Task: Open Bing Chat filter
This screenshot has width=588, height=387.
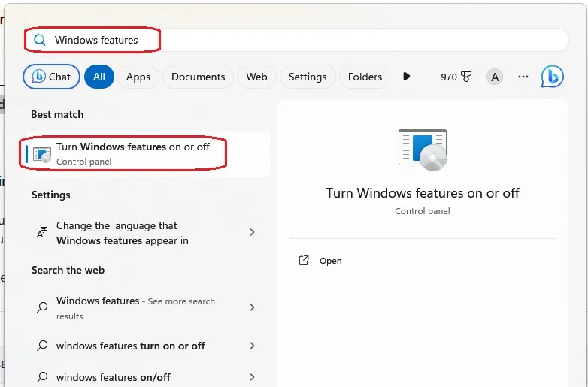Action: [x=51, y=77]
